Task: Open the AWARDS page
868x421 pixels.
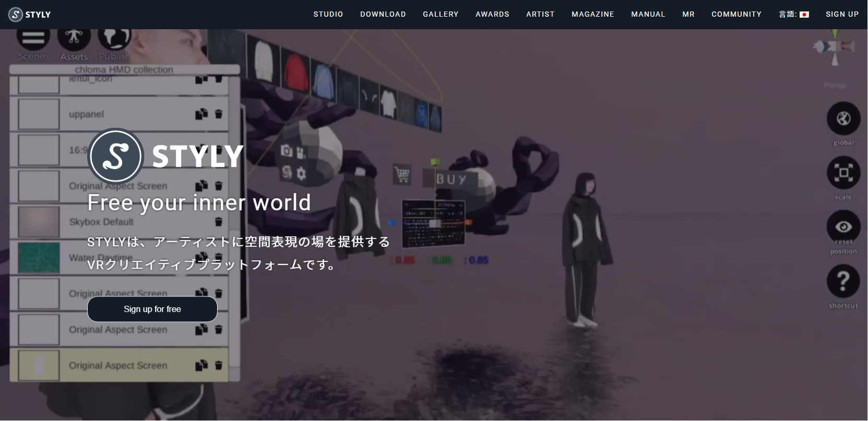Action: point(492,15)
